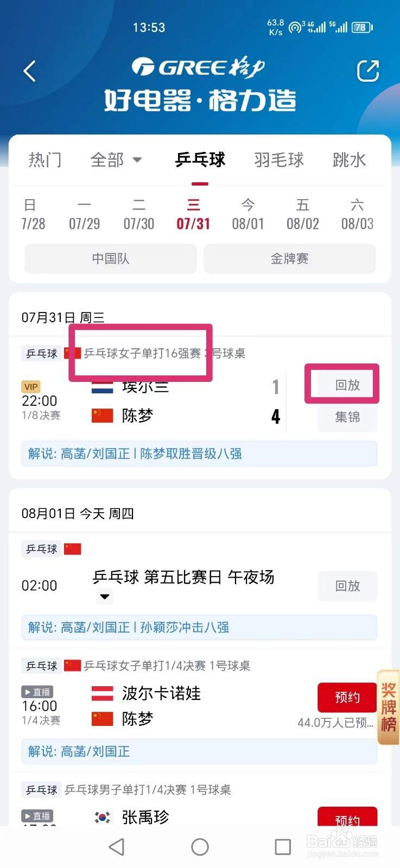
Task: Select the 07/30 date
Action: 139,214
